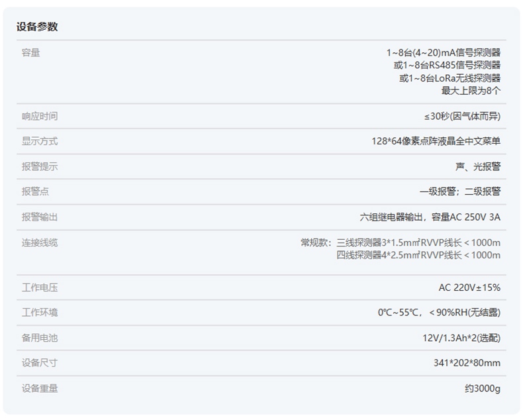Click the 128*64像素点阵液晶全中文菜单 value
The height and width of the screenshot is (420, 523).
(x=436, y=141)
